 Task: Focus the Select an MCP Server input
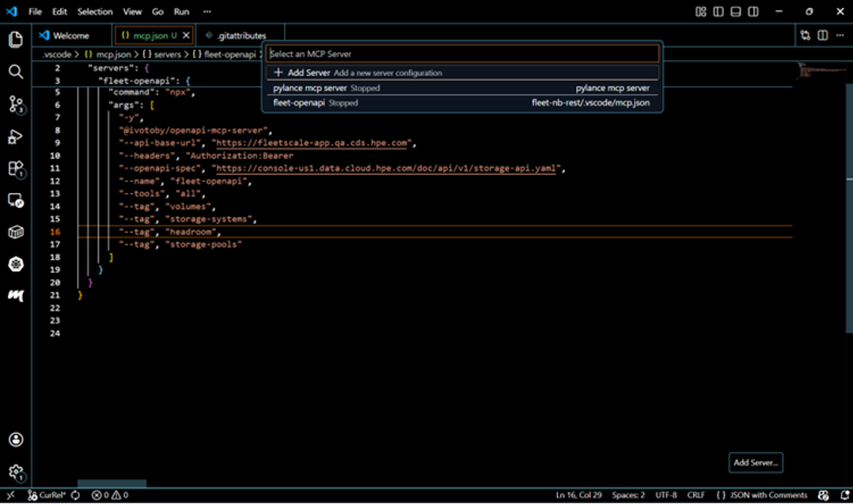point(462,54)
